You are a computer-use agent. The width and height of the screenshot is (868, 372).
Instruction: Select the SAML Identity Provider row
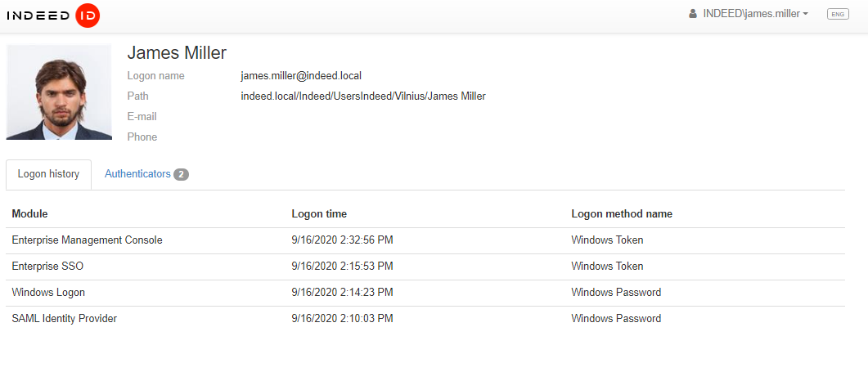point(64,319)
